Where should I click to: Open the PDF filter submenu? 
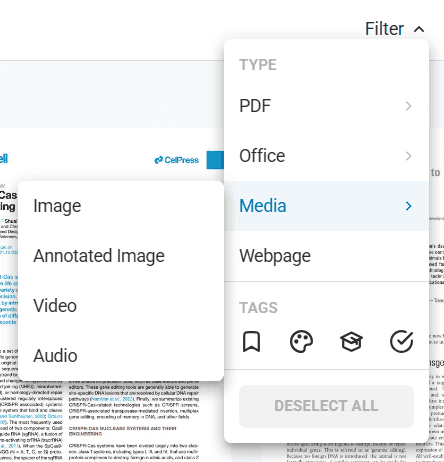[326, 106]
